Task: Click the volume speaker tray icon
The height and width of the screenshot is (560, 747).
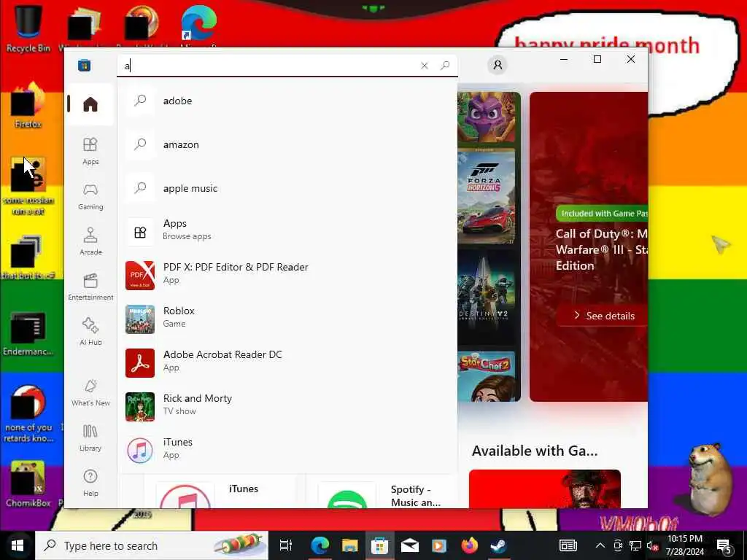Action: [652, 545]
